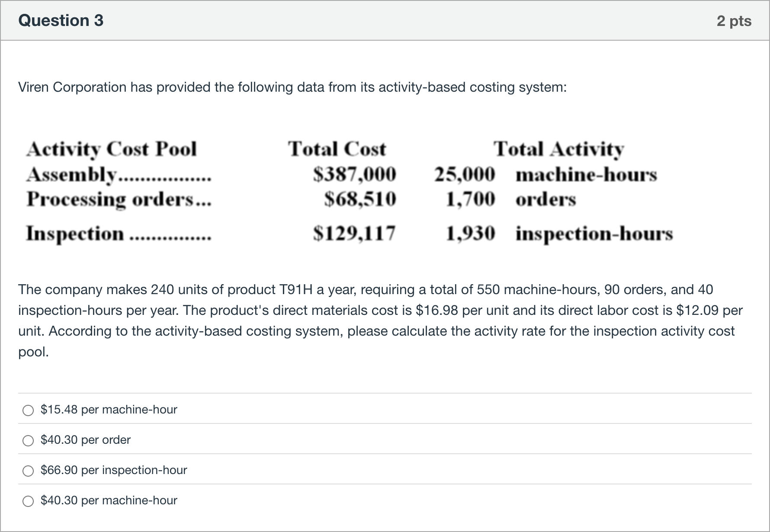Click the paragraph describing product T91H
This screenshot has width=770, height=532.
[381, 320]
